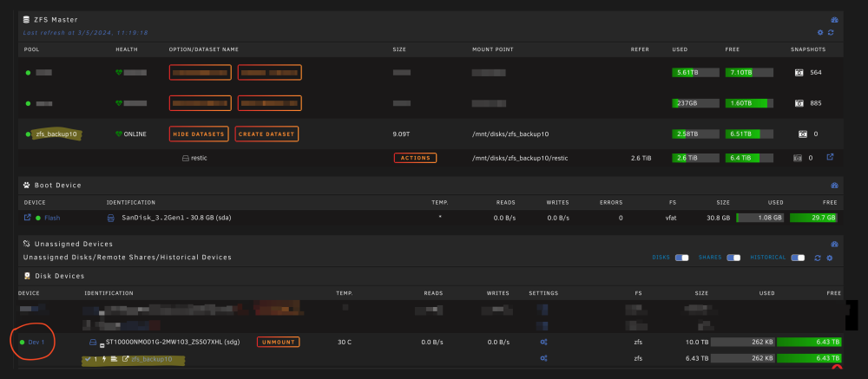The image size is (868, 379).
Task: Open settings gears for ST10000NM001G disk
Action: tap(543, 343)
